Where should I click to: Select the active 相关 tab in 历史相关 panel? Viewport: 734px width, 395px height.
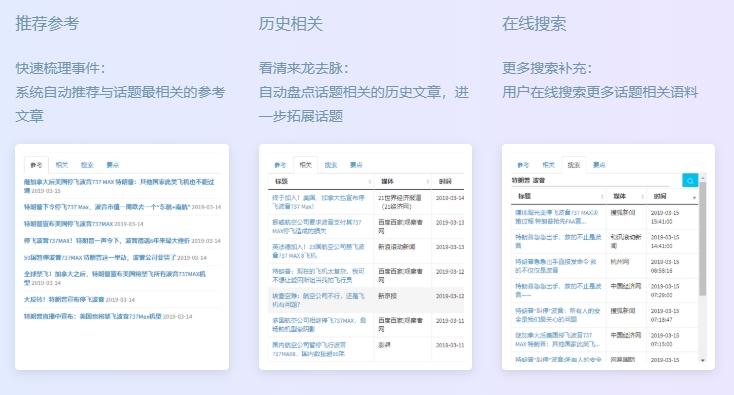click(x=305, y=165)
